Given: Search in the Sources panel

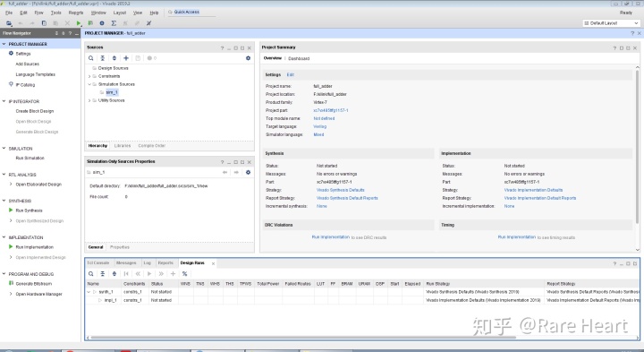Looking at the screenshot, I should coord(90,58).
